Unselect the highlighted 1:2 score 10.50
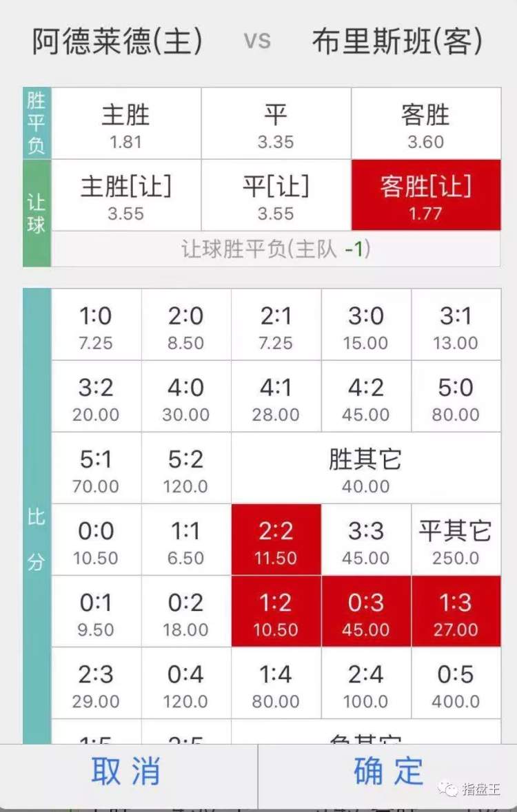The height and width of the screenshot is (812, 517). [276, 611]
